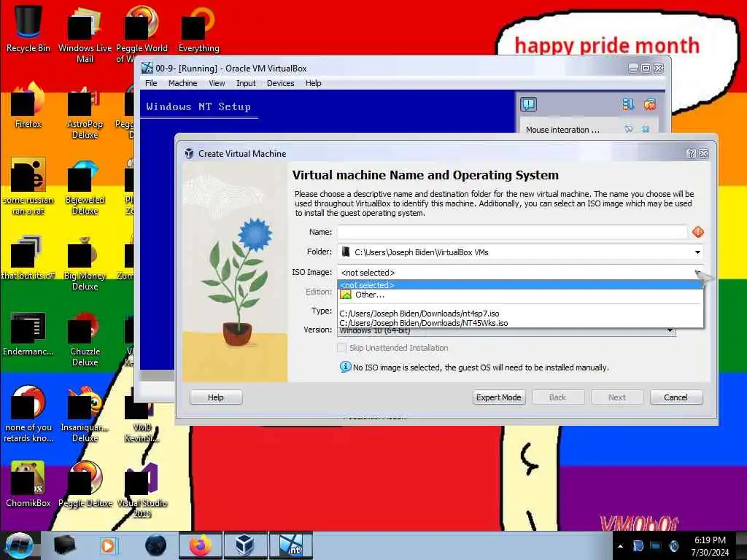
Task: Switch to Expert Mode
Action: (499, 397)
